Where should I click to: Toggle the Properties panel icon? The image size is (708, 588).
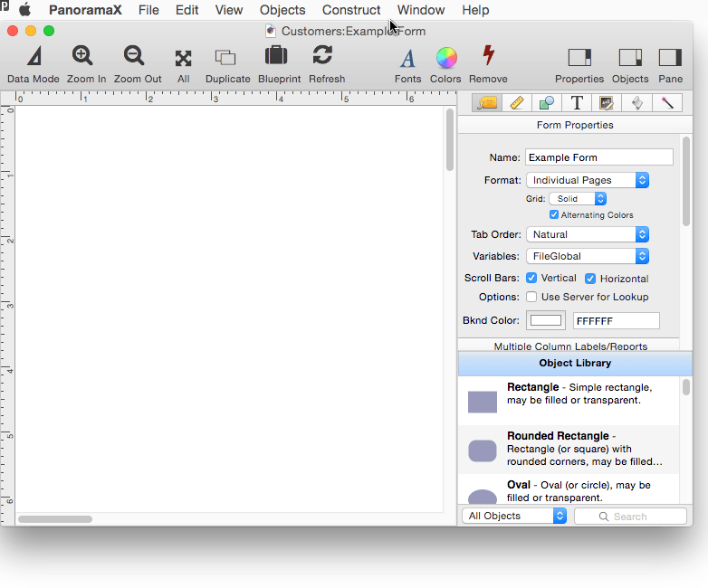click(579, 58)
